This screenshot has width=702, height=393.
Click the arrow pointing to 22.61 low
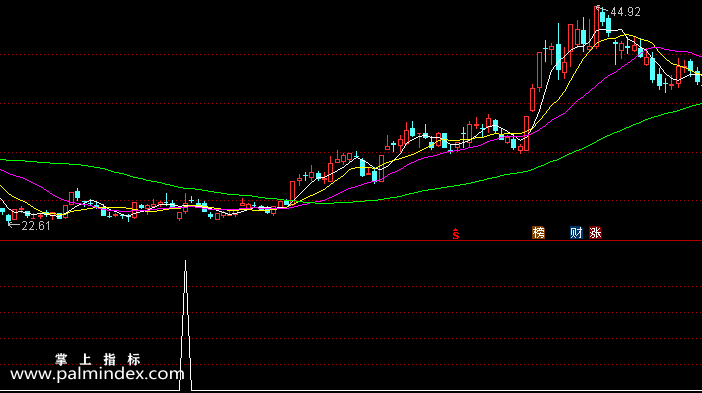[14, 225]
